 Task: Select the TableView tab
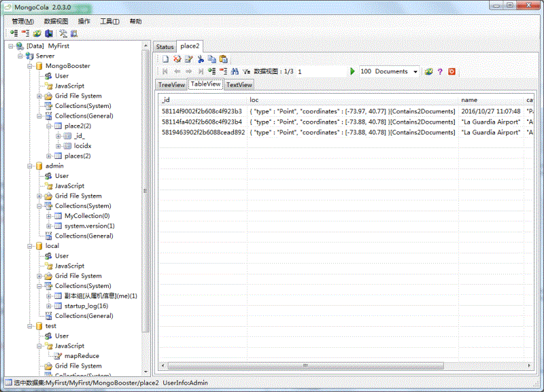tap(206, 84)
